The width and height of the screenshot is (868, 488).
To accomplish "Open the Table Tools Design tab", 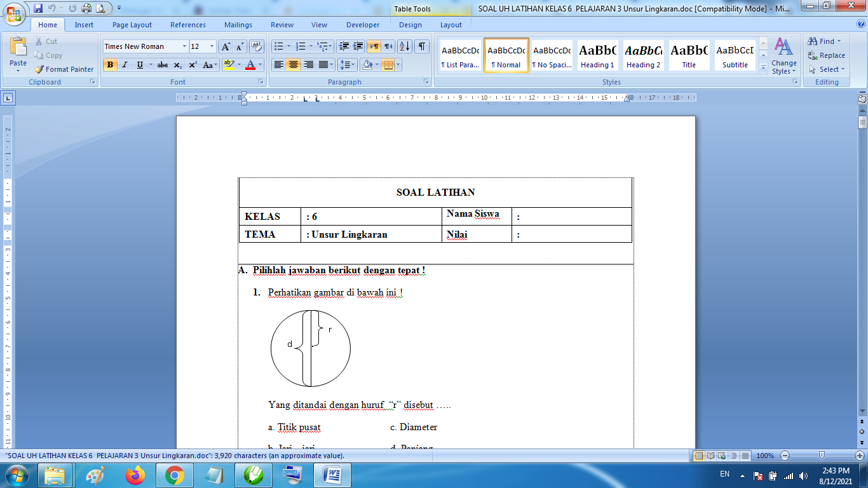I will [x=410, y=25].
